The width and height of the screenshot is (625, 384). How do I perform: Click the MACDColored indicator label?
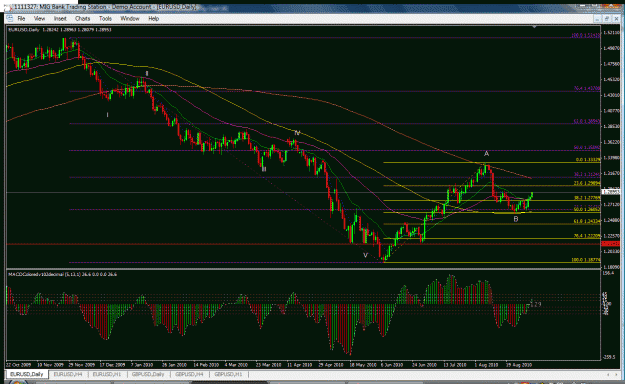pos(63,274)
